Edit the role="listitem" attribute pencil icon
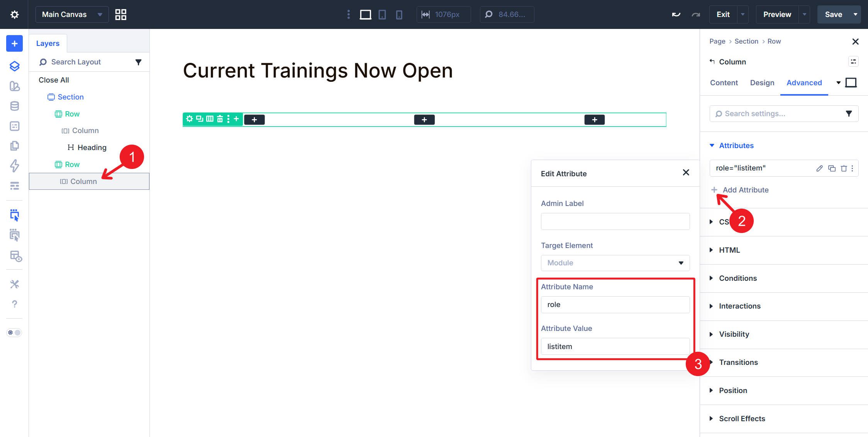868x437 pixels. coord(819,168)
